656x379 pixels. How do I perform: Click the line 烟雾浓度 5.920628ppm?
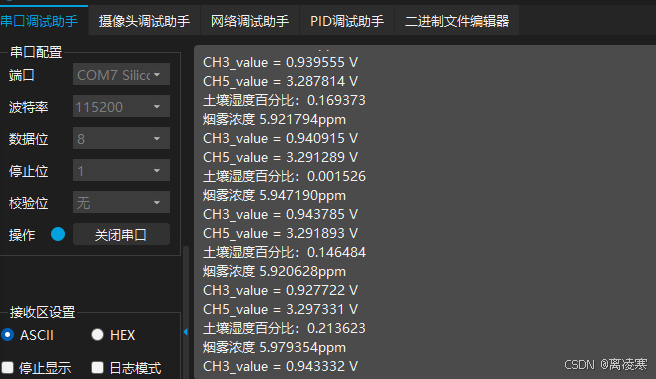[274, 271]
